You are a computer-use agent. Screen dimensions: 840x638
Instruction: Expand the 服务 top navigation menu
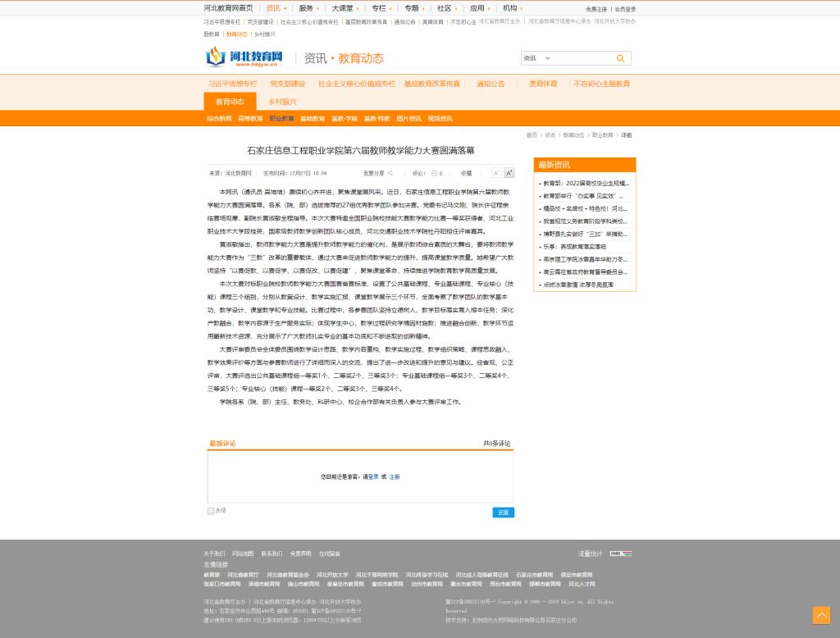tap(308, 8)
